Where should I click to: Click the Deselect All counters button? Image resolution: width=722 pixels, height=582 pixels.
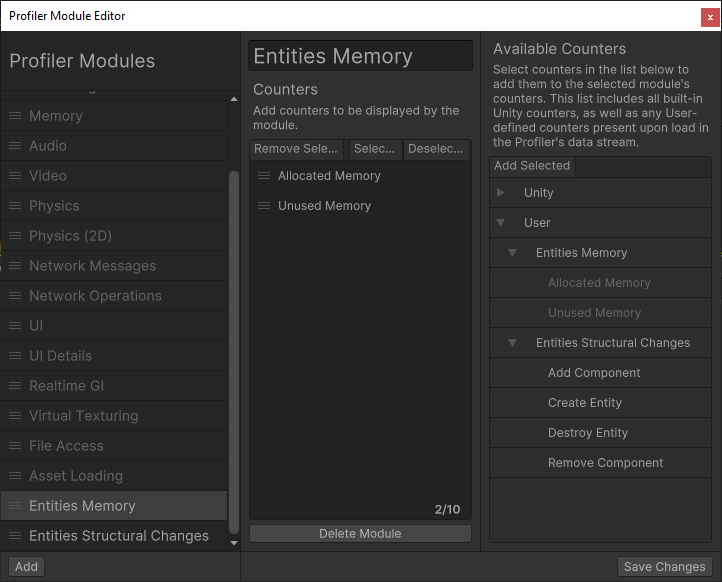coord(436,149)
